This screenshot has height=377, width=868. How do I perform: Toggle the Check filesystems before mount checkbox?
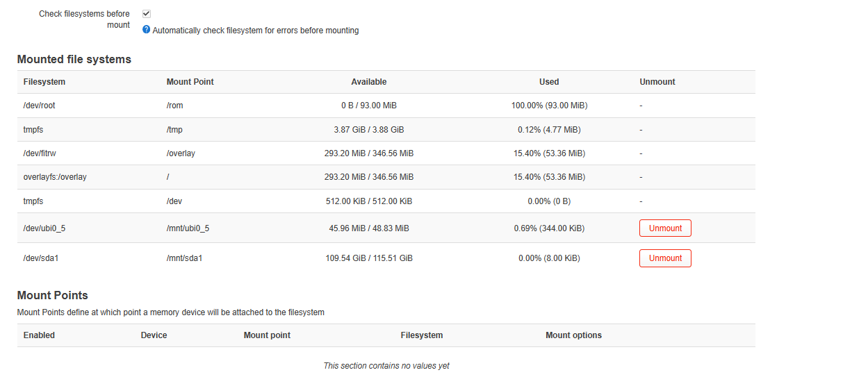coord(147,14)
